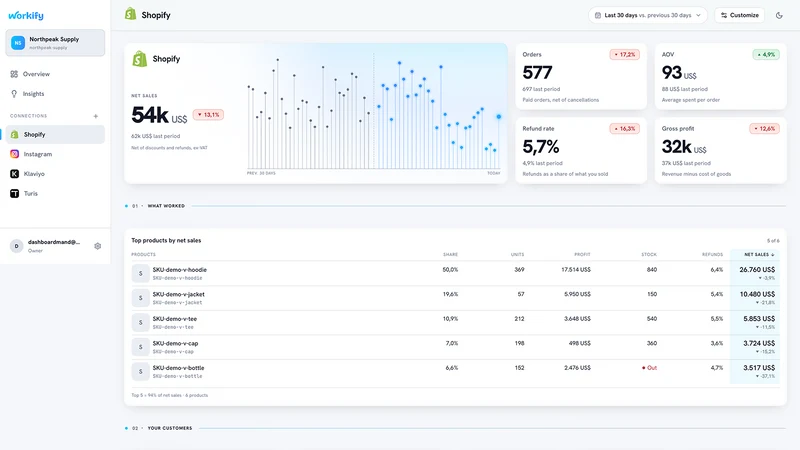This screenshot has height=450, width=800.
Task: Click the NS workspace avatar
Action: 18,43
